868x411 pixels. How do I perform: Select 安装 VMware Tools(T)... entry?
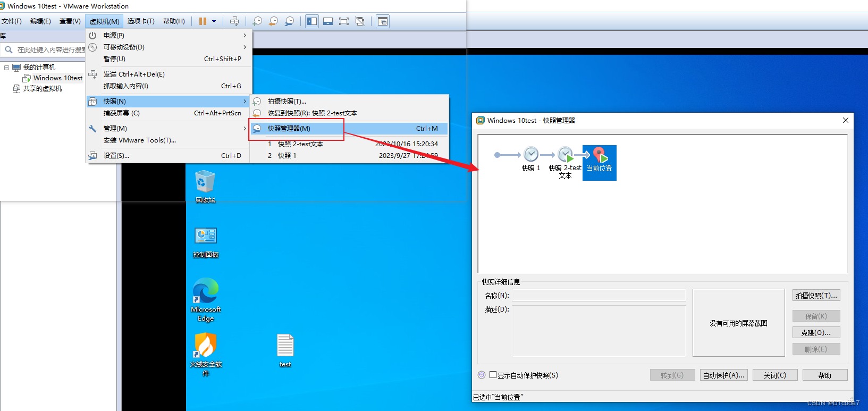pyautogui.click(x=168, y=140)
